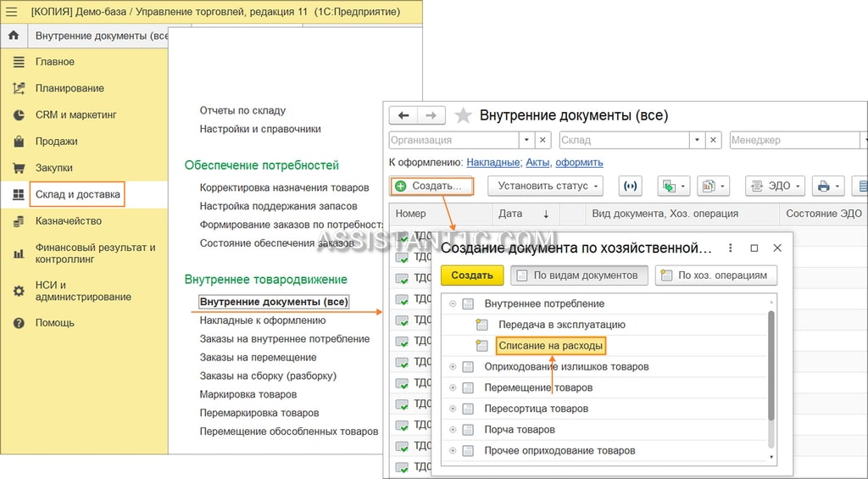Screen dimensions: 868x479
Task: Open the Установить статус dropdown
Action: (x=545, y=186)
